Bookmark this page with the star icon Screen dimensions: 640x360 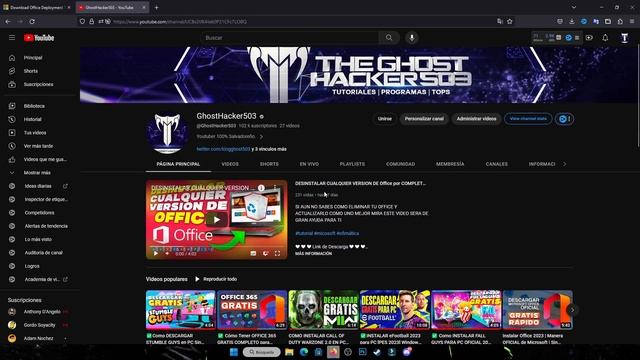(510, 21)
